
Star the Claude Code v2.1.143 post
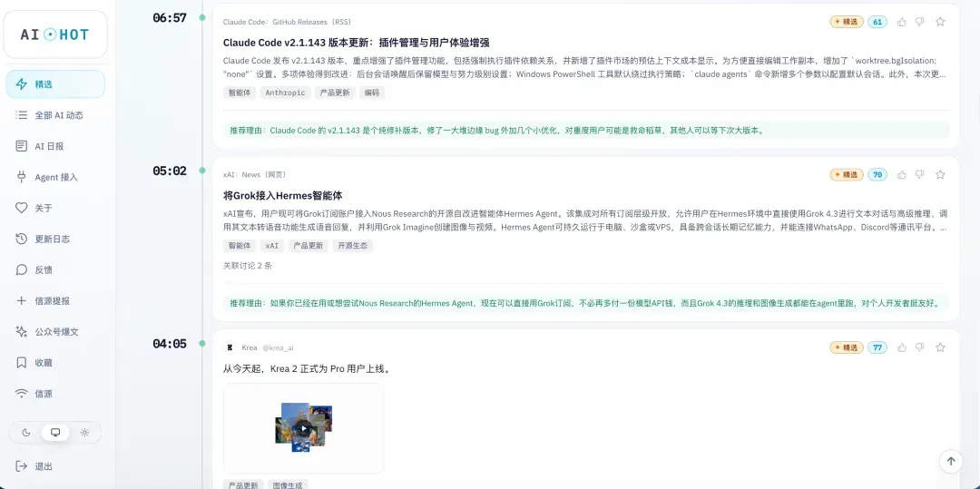[x=940, y=22]
